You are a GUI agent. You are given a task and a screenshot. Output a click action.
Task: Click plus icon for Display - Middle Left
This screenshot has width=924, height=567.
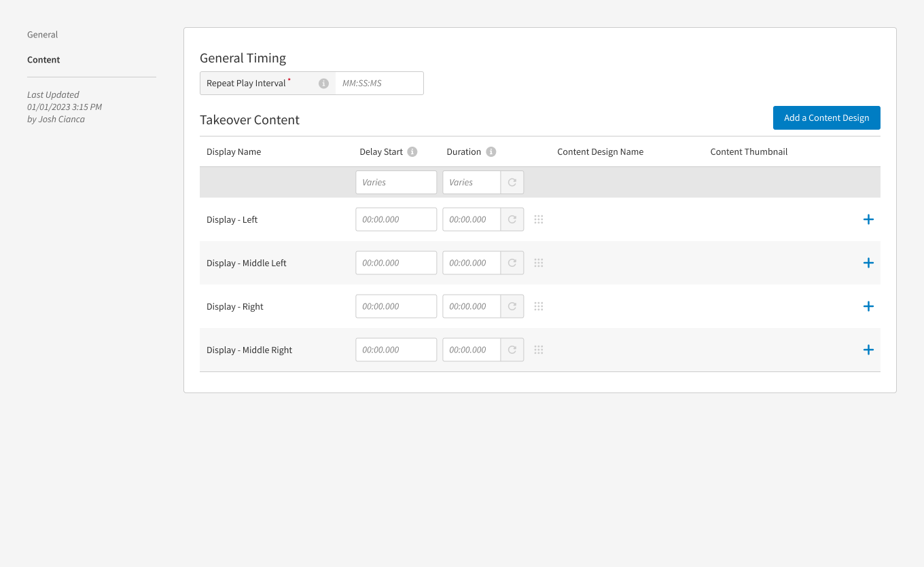click(x=868, y=263)
